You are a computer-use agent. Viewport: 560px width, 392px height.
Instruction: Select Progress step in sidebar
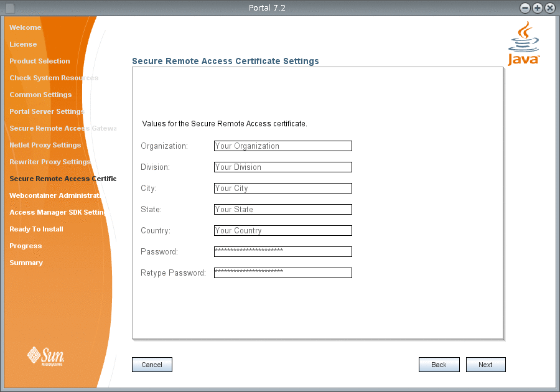[26, 246]
